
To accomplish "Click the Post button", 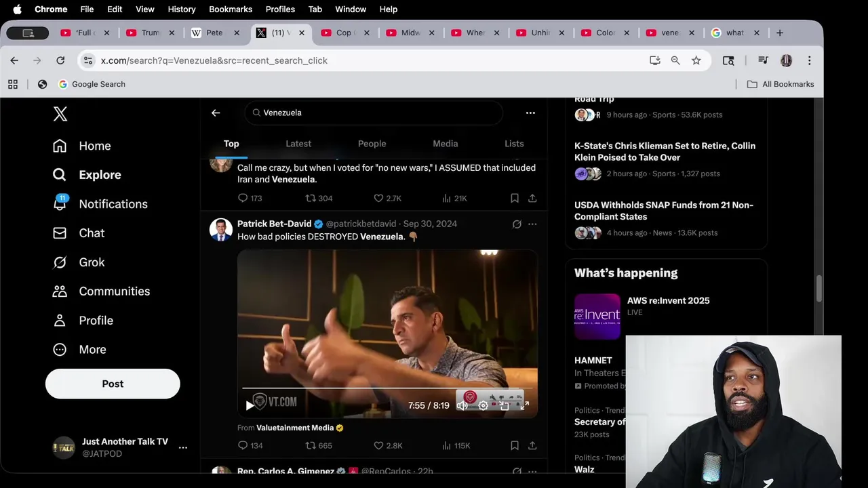I will [x=113, y=384].
